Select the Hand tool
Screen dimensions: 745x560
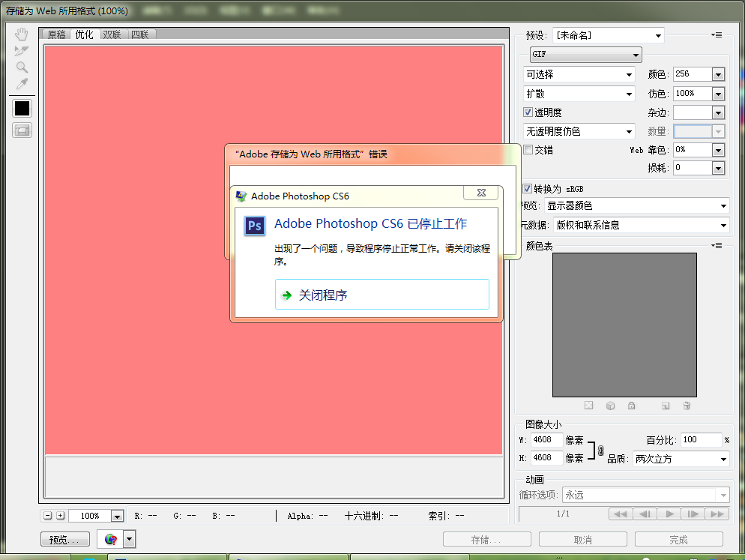[x=22, y=34]
